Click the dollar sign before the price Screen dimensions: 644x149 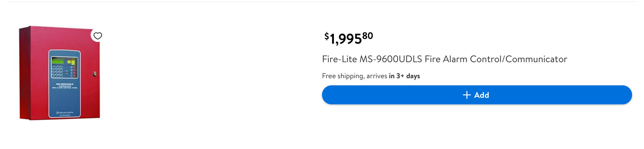tap(326, 36)
